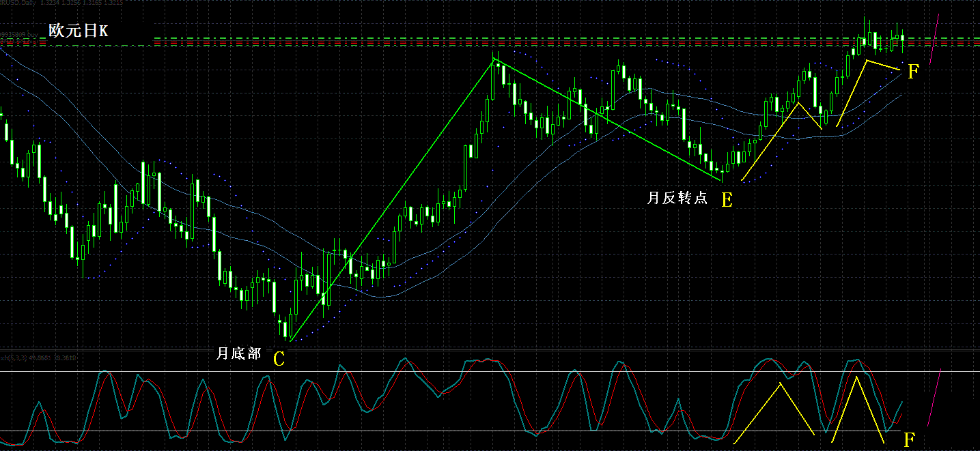This screenshot has height=451, width=980.
Task: Click the buy order label on chart
Action: [x=20, y=33]
